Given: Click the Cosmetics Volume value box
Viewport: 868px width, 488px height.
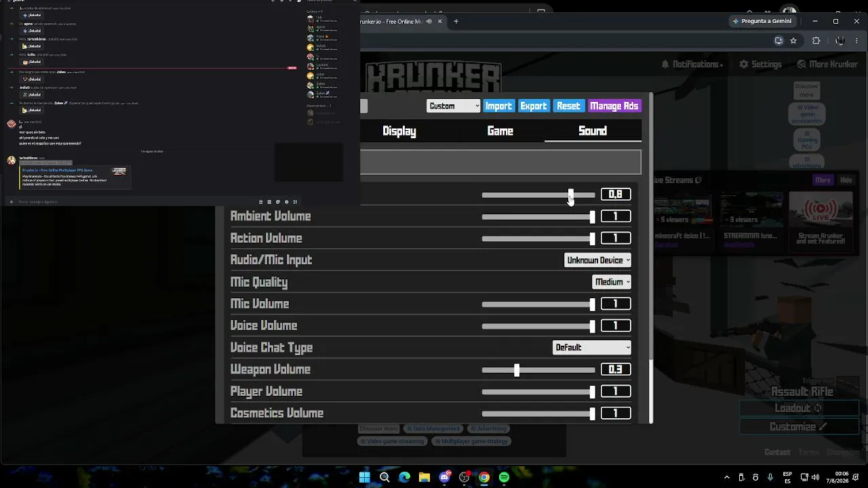Looking at the screenshot, I should pyautogui.click(x=616, y=413).
